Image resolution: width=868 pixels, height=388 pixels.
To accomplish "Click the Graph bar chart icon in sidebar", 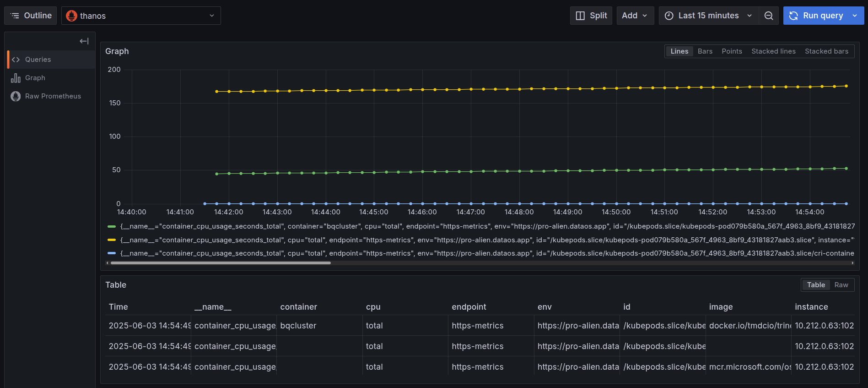I will coord(16,78).
